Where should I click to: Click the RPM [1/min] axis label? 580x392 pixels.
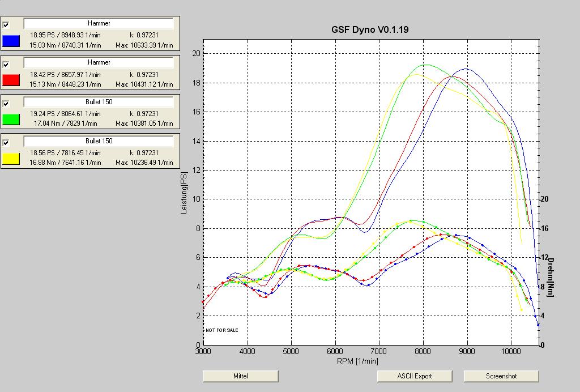tap(357, 361)
